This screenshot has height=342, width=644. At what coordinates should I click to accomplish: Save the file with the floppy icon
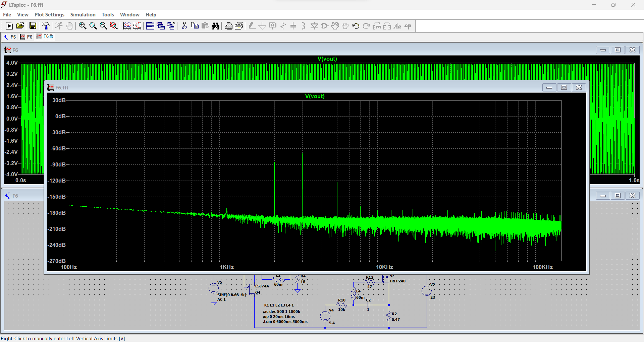pos(33,26)
